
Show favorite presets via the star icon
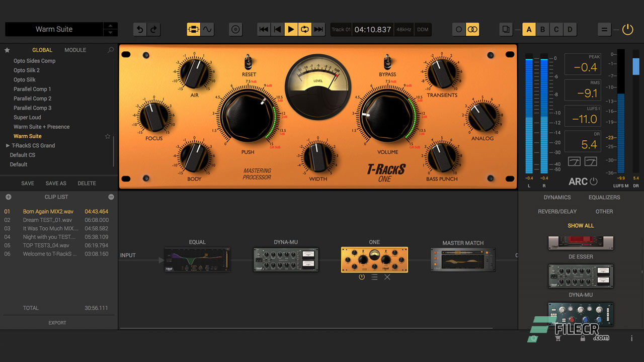click(7, 50)
